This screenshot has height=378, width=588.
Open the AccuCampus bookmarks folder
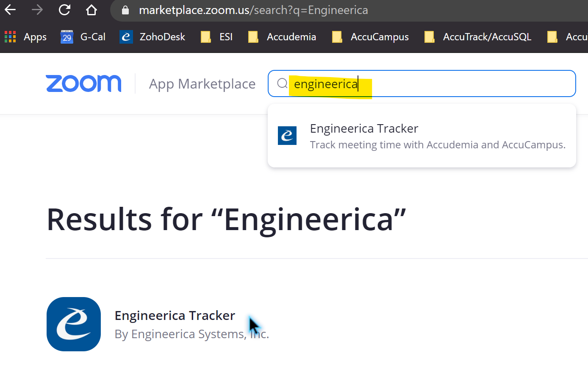point(370,37)
